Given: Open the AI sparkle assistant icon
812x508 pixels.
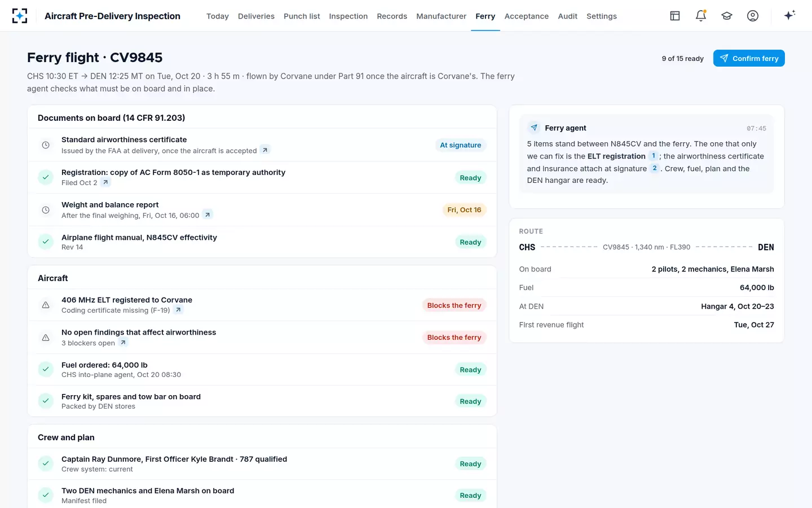Looking at the screenshot, I should 789,15.
